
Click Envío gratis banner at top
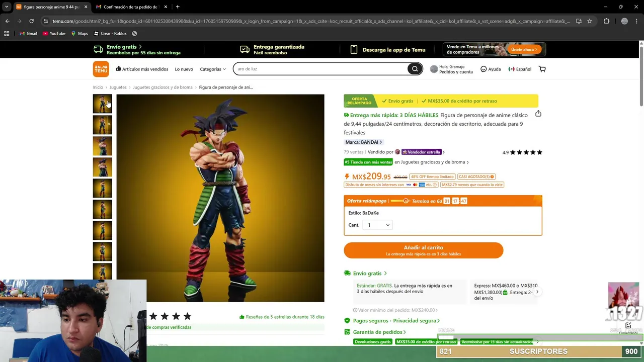(137, 49)
